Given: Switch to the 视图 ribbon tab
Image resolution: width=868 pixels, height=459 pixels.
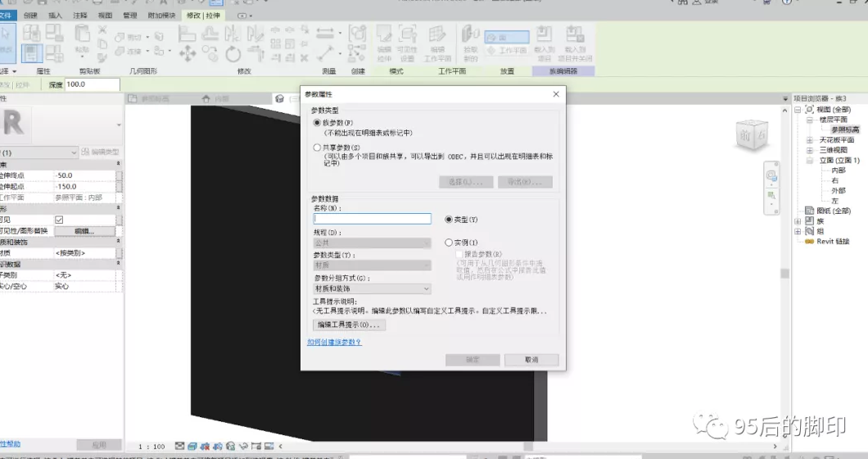Looking at the screenshot, I should coord(105,16).
